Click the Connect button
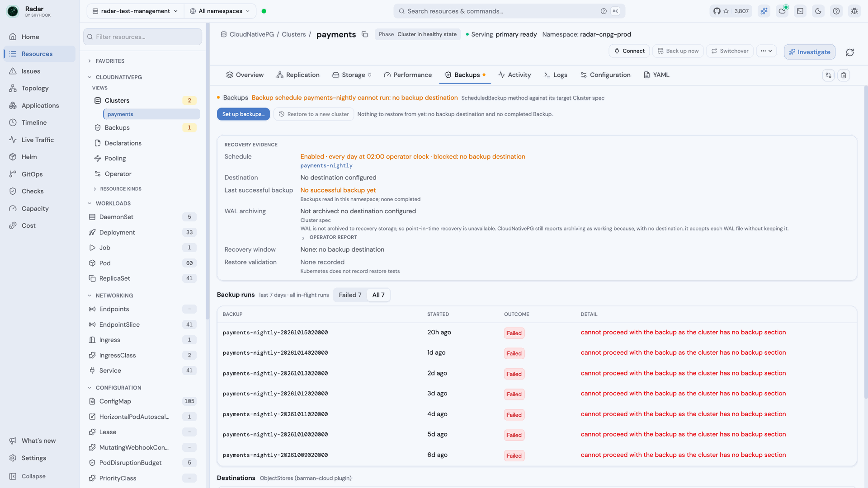The height and width of the screenshot is (488, 868). click(x=629, y=51)
